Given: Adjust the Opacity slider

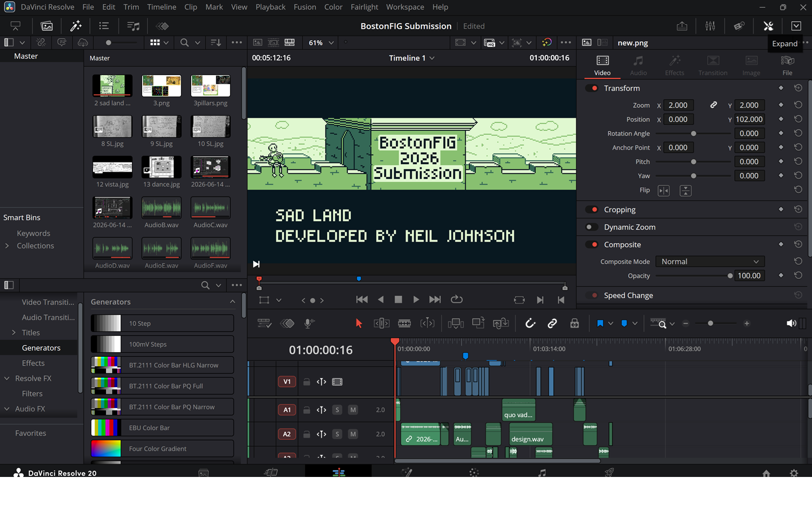Looking at the screenshot, I should 694,276.
